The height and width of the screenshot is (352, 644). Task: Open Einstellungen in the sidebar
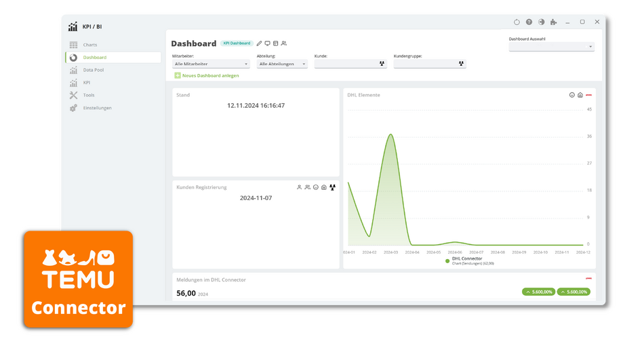click(x=98, y=108)
